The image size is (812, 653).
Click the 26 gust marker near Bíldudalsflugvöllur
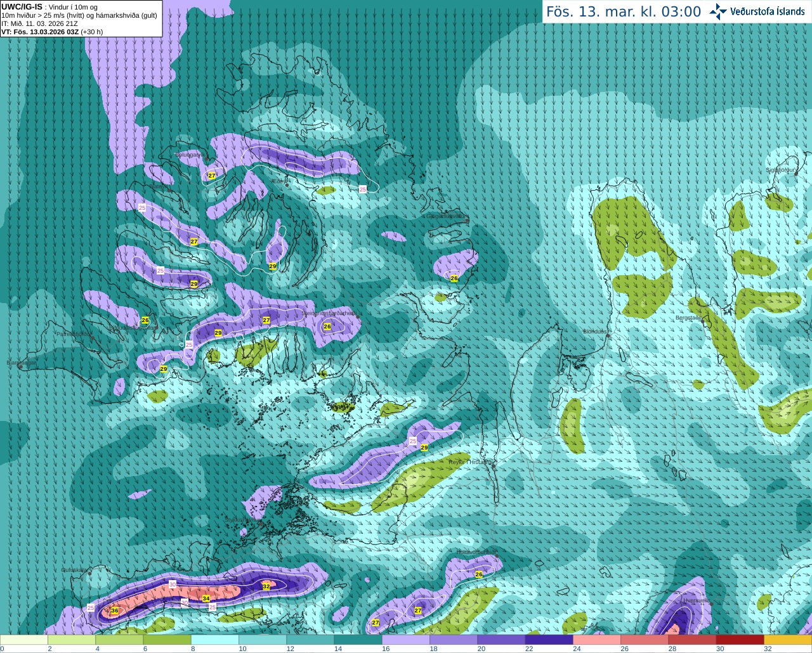145,320
